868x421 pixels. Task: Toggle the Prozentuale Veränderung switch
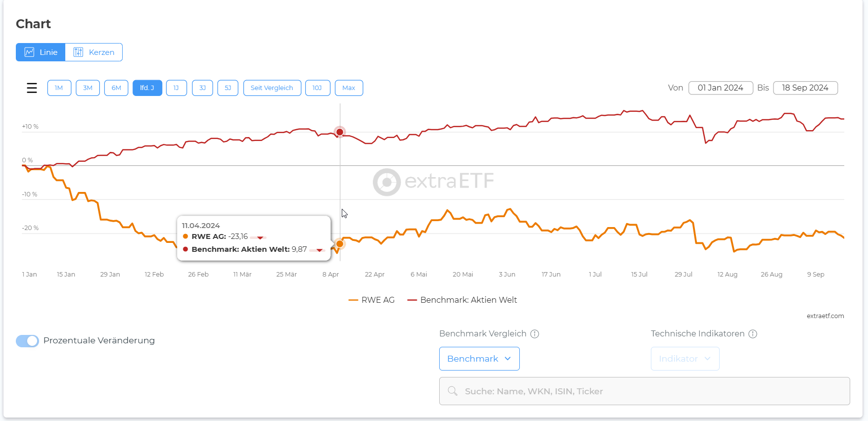tap(28, 341)
